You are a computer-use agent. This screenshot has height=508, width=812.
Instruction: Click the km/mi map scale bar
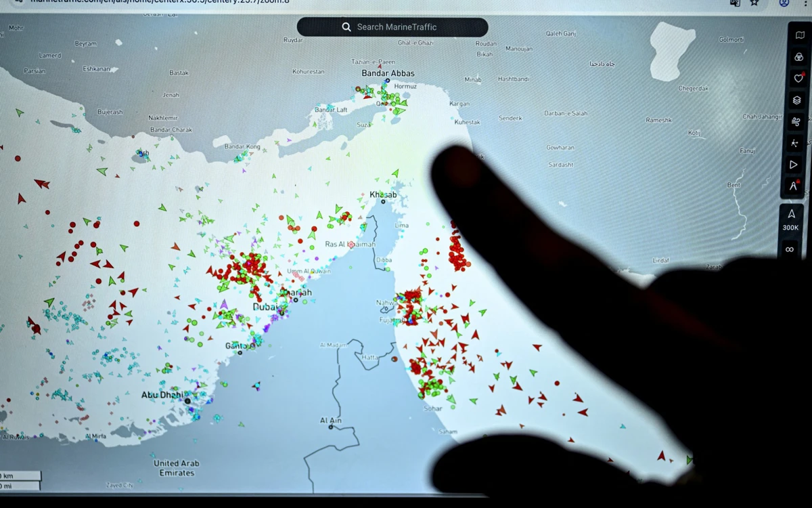coord(20,480)
